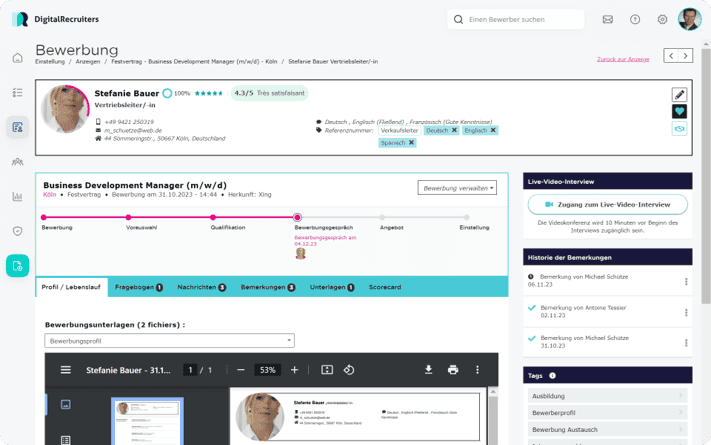Remove the Spanisch tag

(410, 143)
